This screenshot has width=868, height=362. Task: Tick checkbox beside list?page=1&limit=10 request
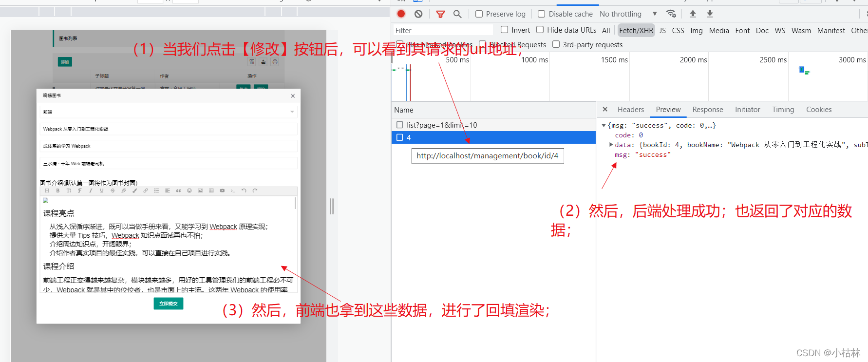400,125
